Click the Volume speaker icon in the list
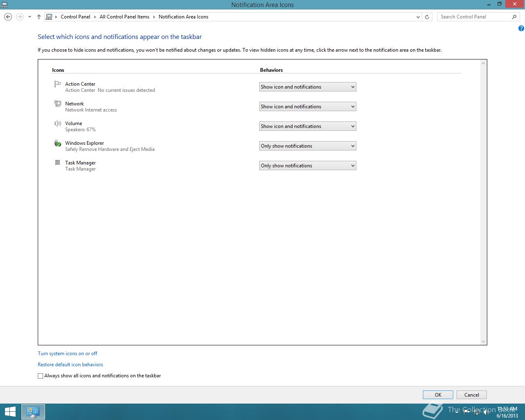The image size is (525, 420). point(58,123)
